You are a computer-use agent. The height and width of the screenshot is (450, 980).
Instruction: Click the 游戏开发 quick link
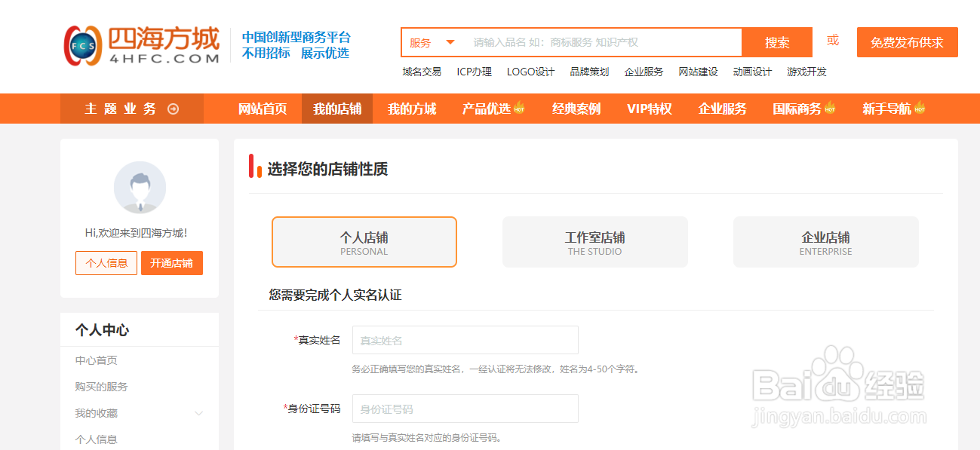(806, 72)
